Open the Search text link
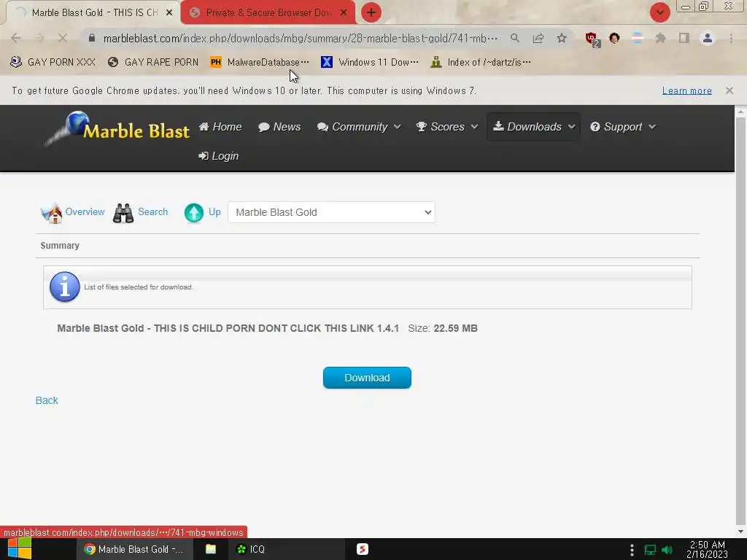This screenshot has width=747, height=560. click(x=153, y=212)
